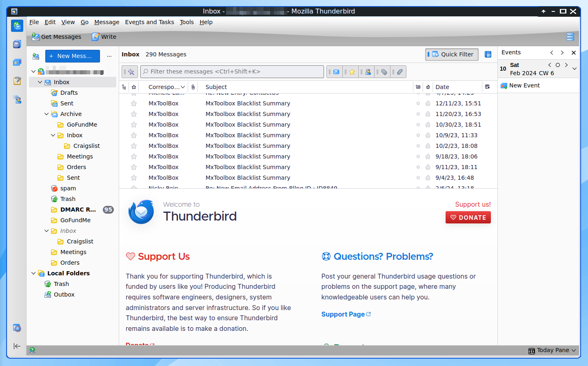Image resolution: width=588 pixels, height=366 pixels.
Task: Open the File menu
Action: click(x=34, y=22)
